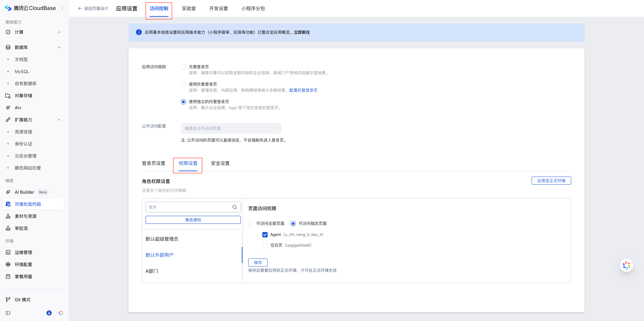Image resolution: width=644 pixels, height=321 pixels.
Task: Select the 无需登录页 radio option
Action: [x=183, y=67]
